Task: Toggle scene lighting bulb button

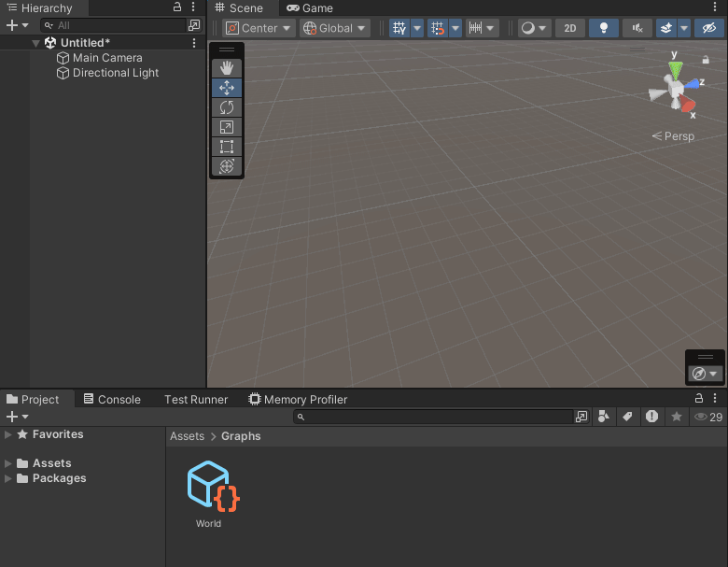Action: pyautogui.click(x=604, y=28)
